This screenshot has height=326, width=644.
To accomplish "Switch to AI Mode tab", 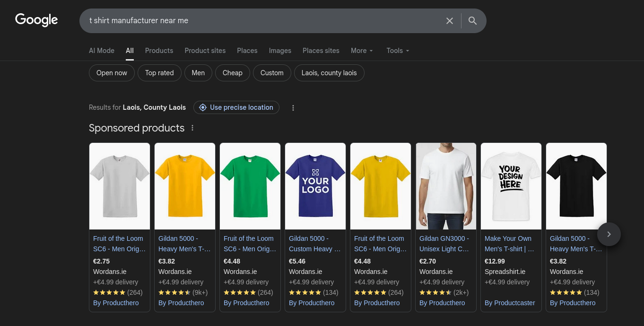I will pos(102,51).
